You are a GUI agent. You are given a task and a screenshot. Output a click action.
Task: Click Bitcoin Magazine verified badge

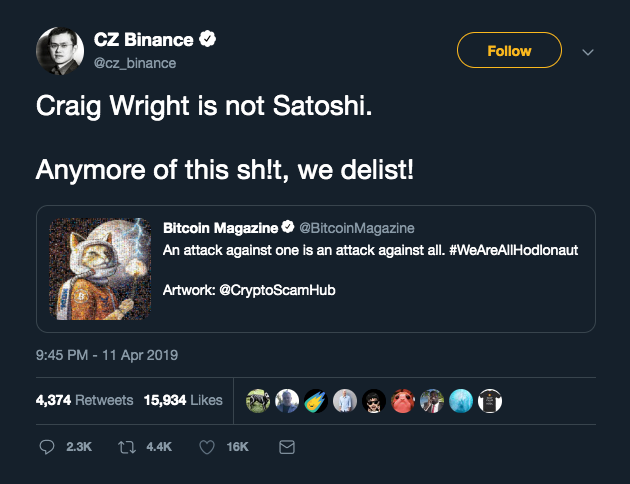pos(288,227)
